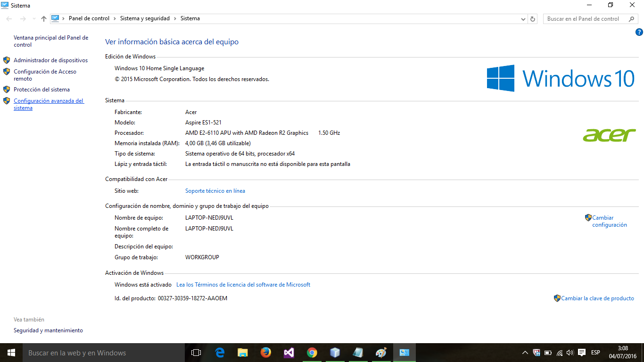Image resolution: width=644 pixels, height=362 pixels.
Task: Click the computer name LAPTOP-NEDJ9UVL beside Nombre de equipo
Action: click(x=209, y=218)
